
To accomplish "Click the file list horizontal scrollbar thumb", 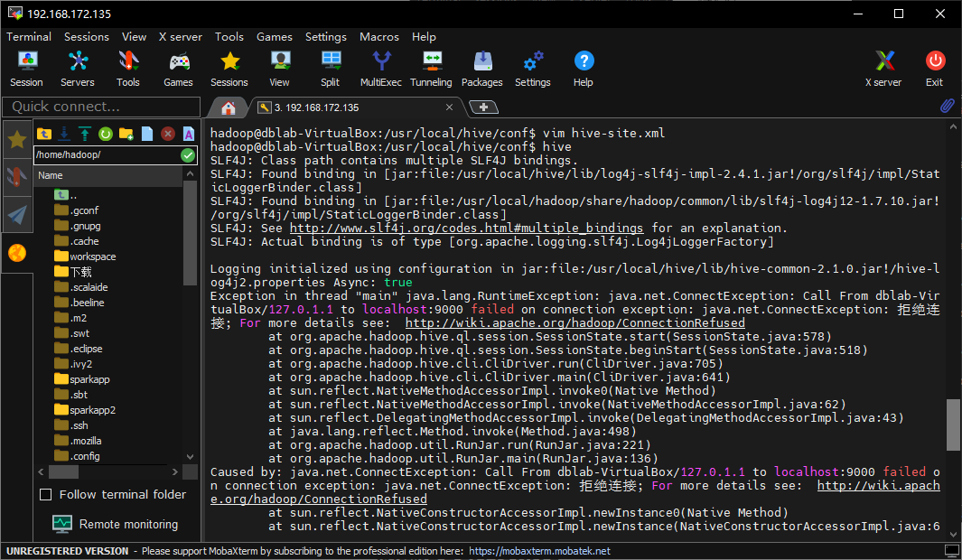I will pyautogui.click(x=63, y=471).
